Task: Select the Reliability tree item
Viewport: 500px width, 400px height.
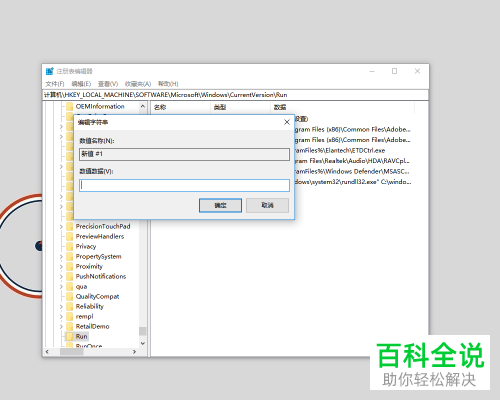Action: [x=89, y=306]
